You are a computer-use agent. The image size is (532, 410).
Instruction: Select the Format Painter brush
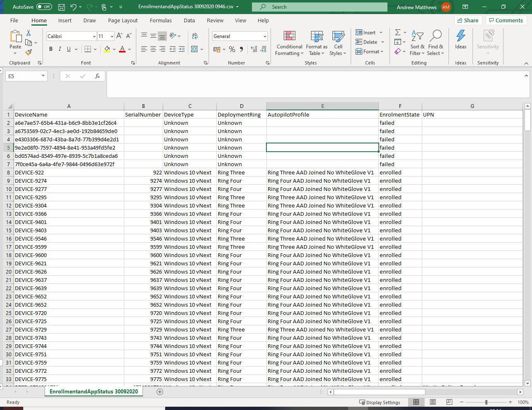28,52
